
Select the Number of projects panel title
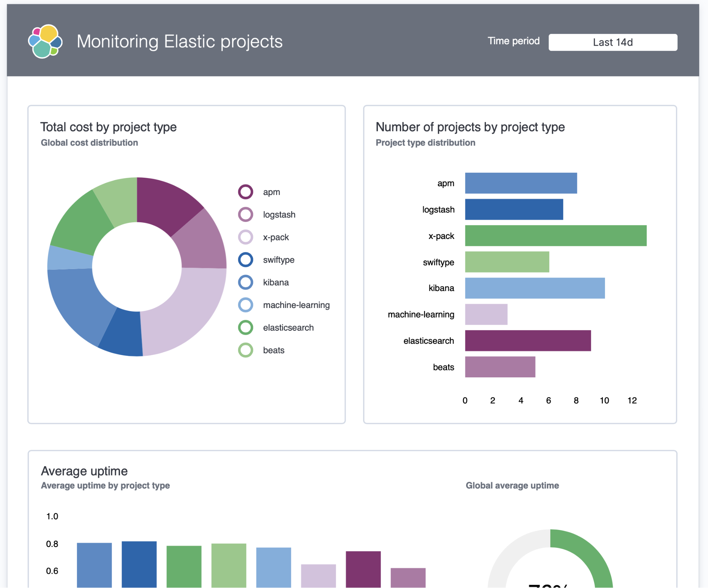click(470, 127)
